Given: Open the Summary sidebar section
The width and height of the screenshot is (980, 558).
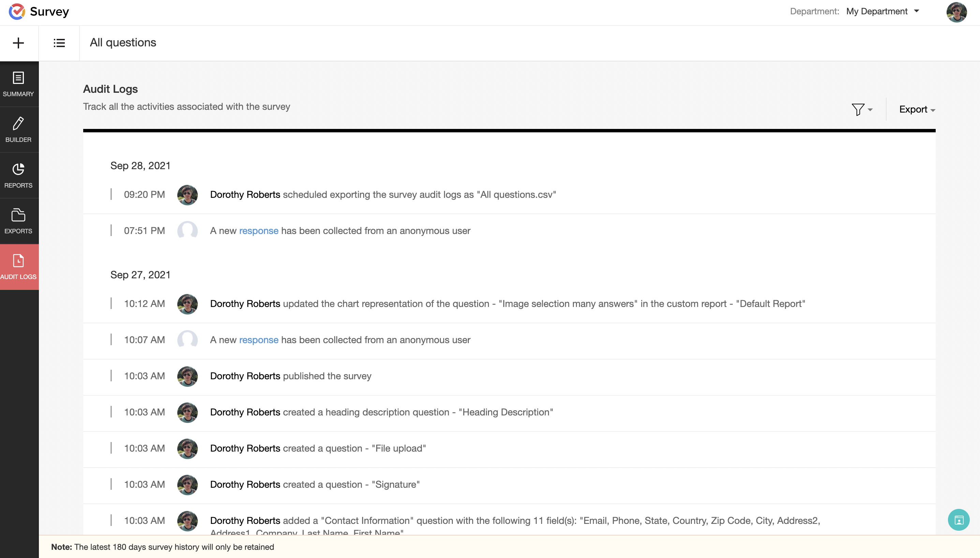Looking at the screenshot, I should pos(18,84).
